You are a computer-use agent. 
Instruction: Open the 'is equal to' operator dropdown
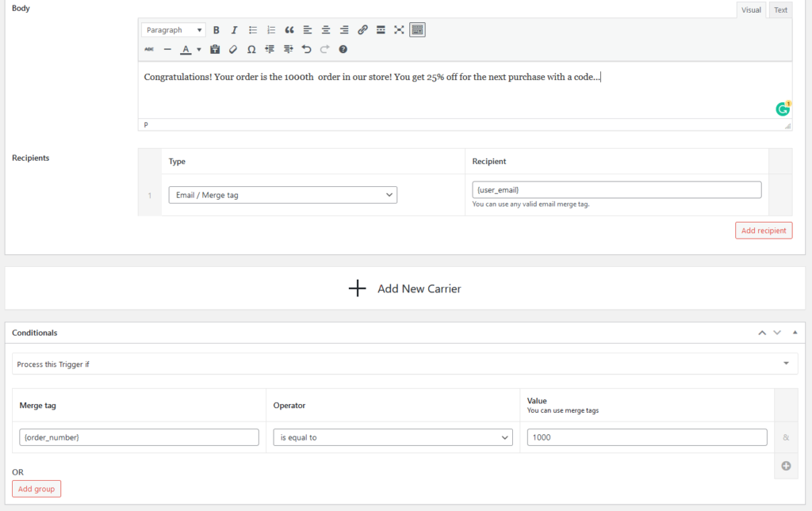[393, 437]
